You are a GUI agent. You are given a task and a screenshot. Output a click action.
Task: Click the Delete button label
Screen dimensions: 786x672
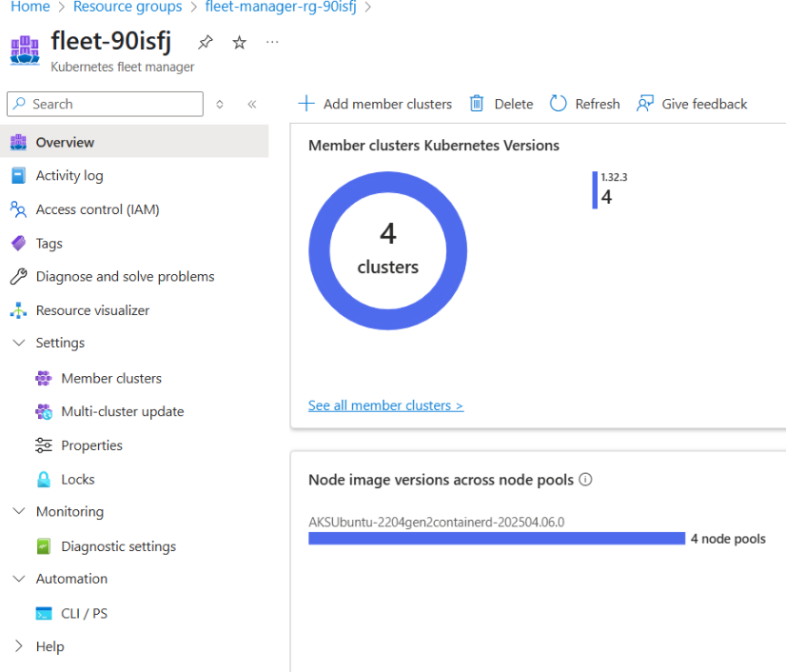coord(514,104)
